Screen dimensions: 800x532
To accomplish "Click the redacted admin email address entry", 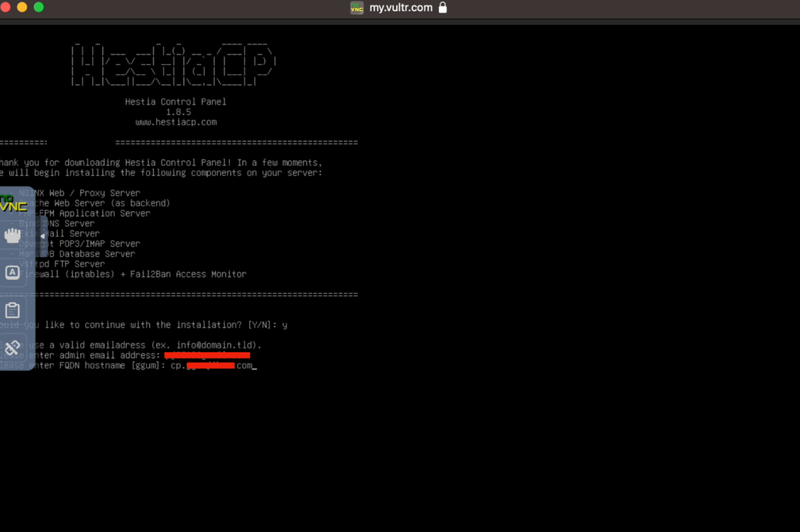I will 206,355.
